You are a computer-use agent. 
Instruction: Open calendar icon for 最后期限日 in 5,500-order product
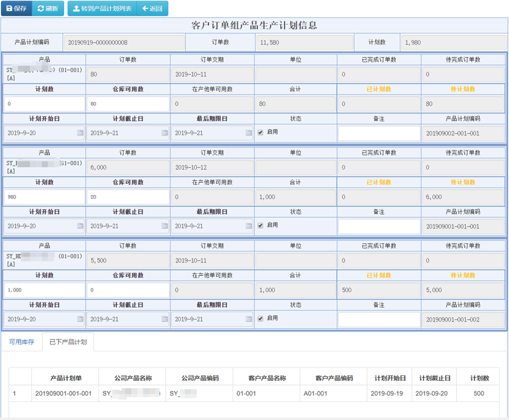pyautogui.click(x=249, y=319)
